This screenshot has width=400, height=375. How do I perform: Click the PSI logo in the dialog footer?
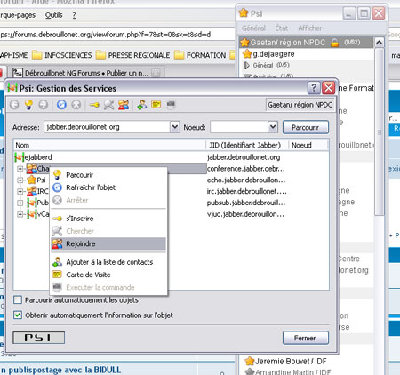coord(39,338)
